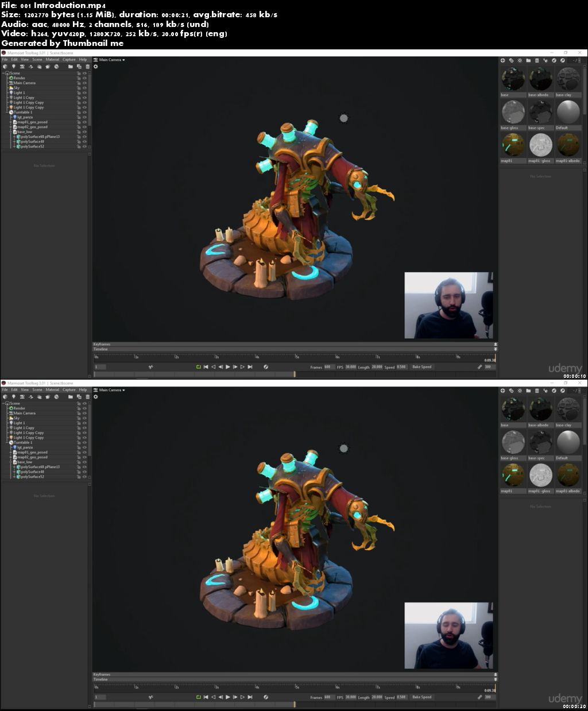Click the loop playback icon in lower frame

point(199,697)
